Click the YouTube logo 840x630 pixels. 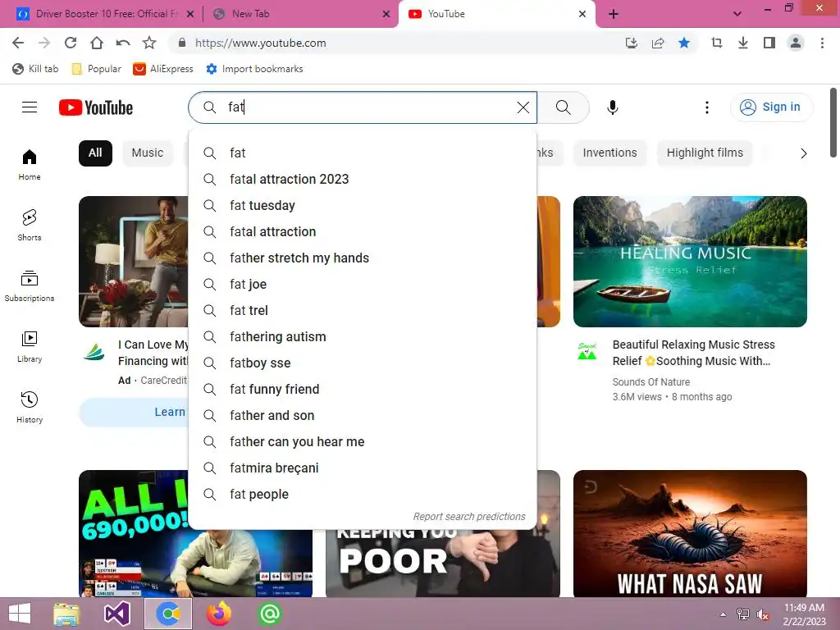click(96, 107)
